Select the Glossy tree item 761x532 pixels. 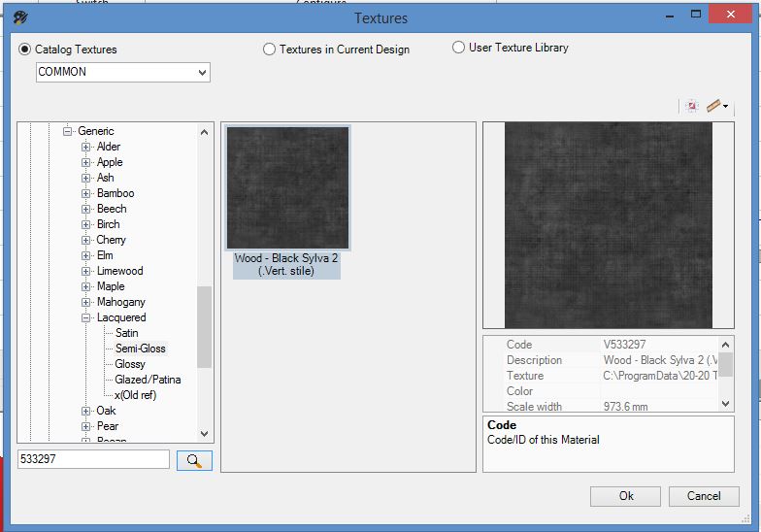point(130,364)
